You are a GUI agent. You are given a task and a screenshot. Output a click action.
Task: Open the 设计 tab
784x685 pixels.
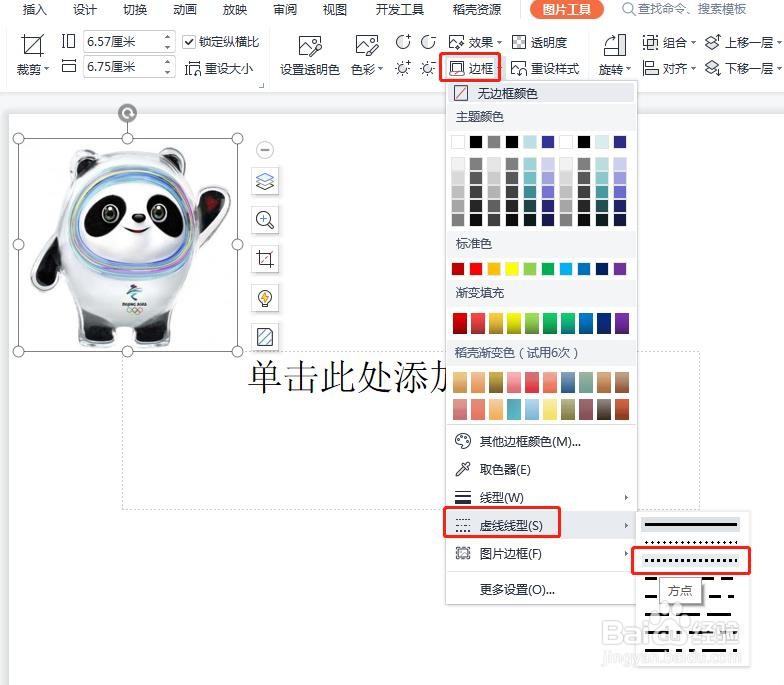pos(84,9)
